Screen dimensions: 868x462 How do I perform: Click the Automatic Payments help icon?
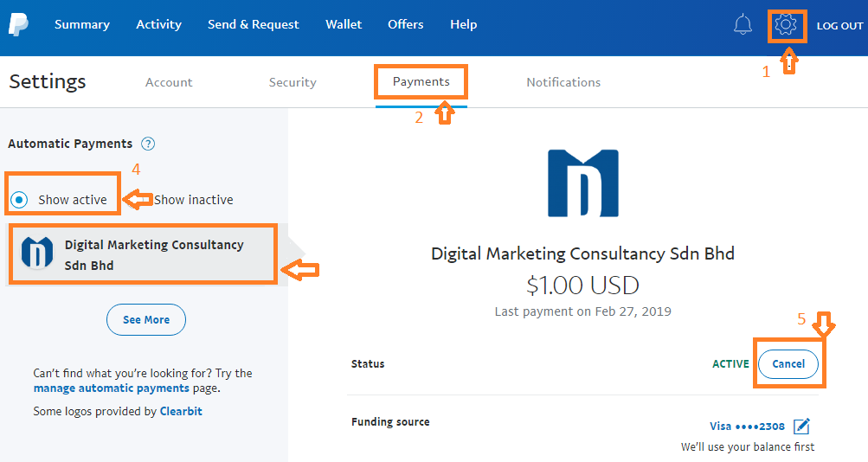148,144
